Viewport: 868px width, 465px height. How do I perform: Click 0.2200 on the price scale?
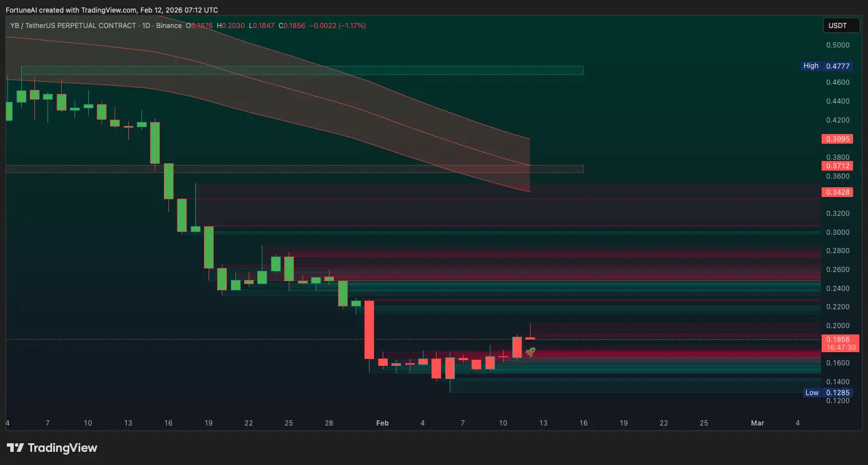838,307
